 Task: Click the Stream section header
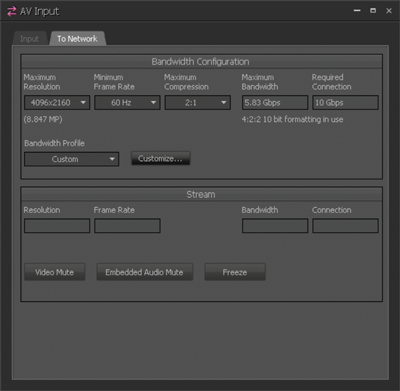pyautogui.click(x=201, y=194)
